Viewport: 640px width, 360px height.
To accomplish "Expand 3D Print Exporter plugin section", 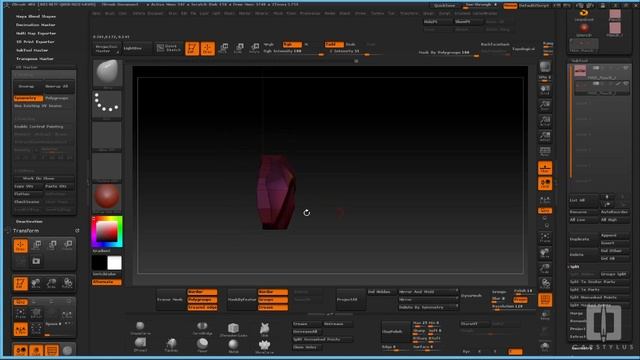I will tap(35, 42).
